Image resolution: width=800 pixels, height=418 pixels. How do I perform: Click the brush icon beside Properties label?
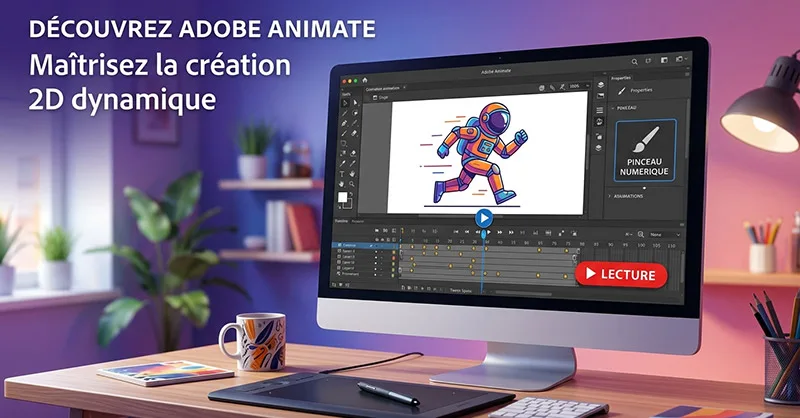click(621, 91)
